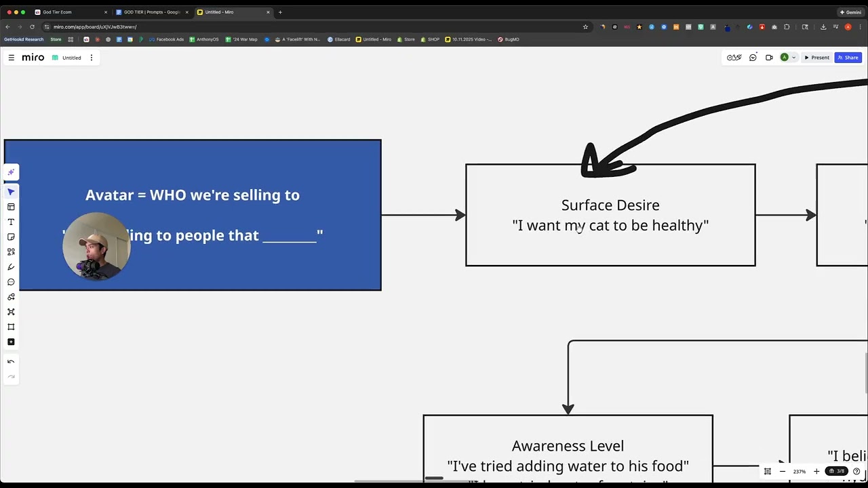Select the Text tool
Viewport: 868px width, 488px height.
coord(11,222)
